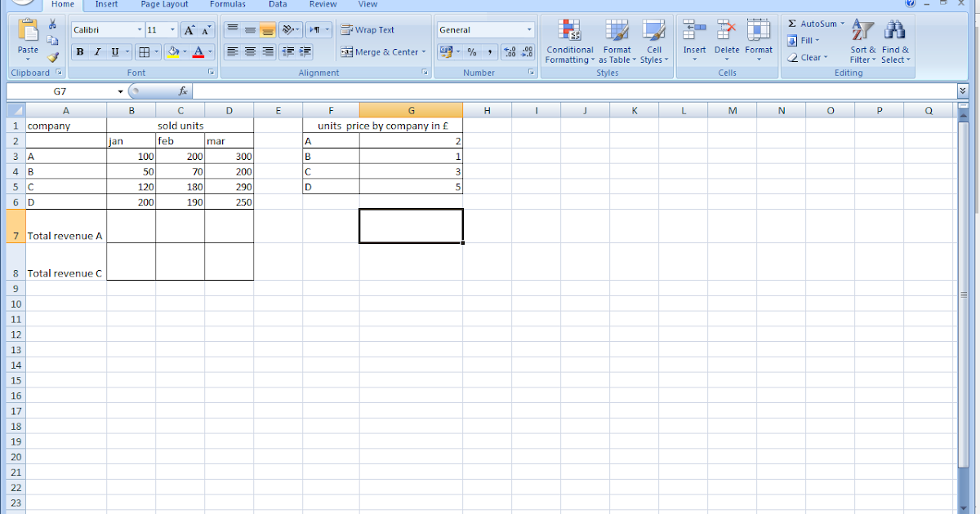Image resolution: width=980 pixels, height=514 pixels.
Task: Select the Comma Style icon
Action: pos(488,51)
